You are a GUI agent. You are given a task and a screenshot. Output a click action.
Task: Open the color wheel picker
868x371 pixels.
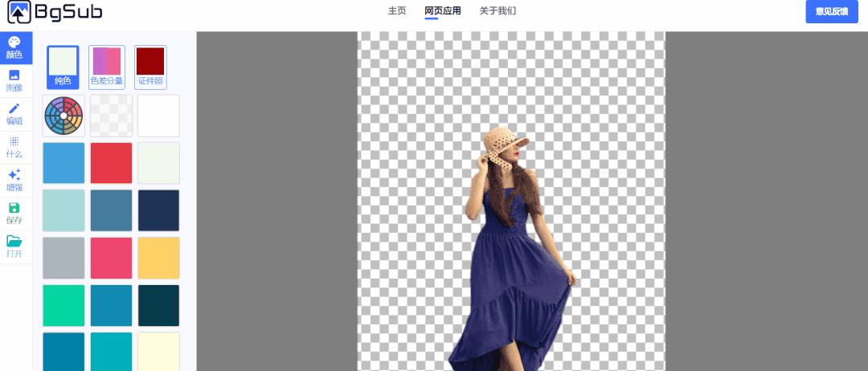[x=63, y=116]
